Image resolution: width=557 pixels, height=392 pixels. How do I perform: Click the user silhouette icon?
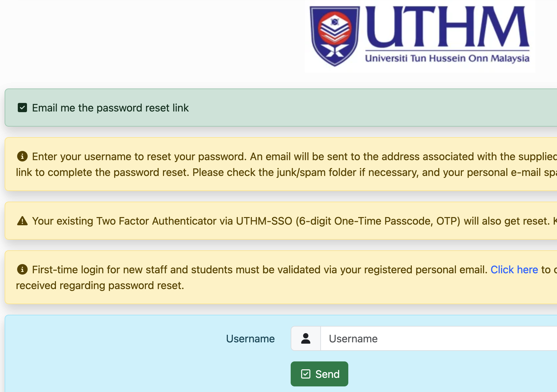(305, 338)
